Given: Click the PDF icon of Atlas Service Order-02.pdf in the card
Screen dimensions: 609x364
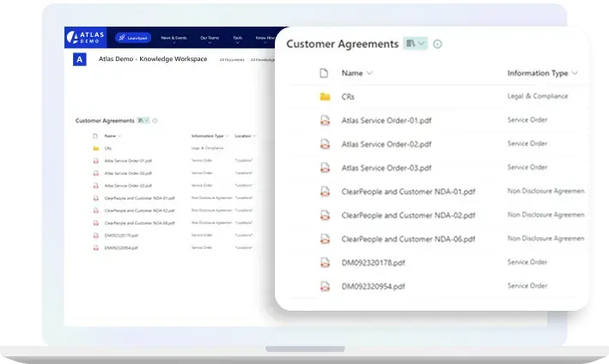Looking at the screenshot, I should (325, 144).
